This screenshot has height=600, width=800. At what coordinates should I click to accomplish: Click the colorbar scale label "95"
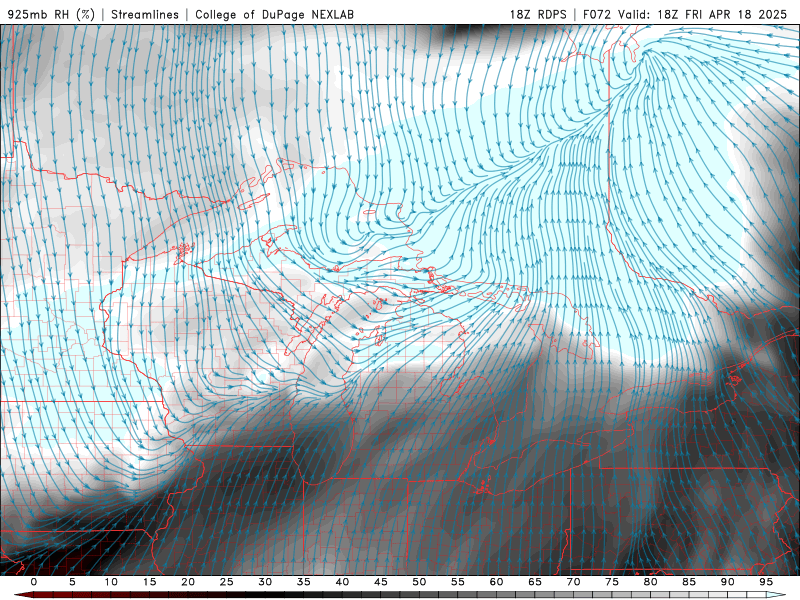766,582
